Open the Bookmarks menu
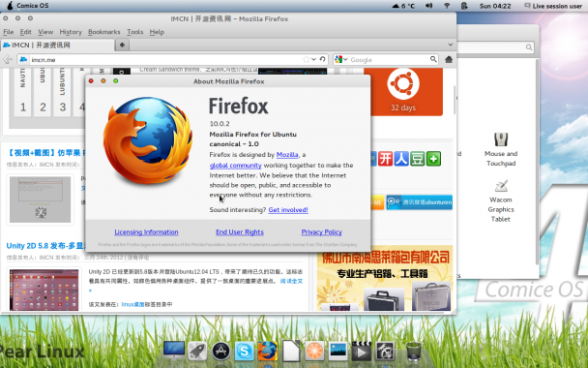588x368 pixels. 103,32
